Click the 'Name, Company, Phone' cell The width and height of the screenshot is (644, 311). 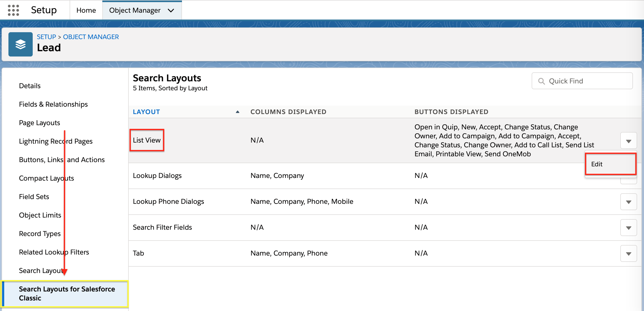pos(289,253)
